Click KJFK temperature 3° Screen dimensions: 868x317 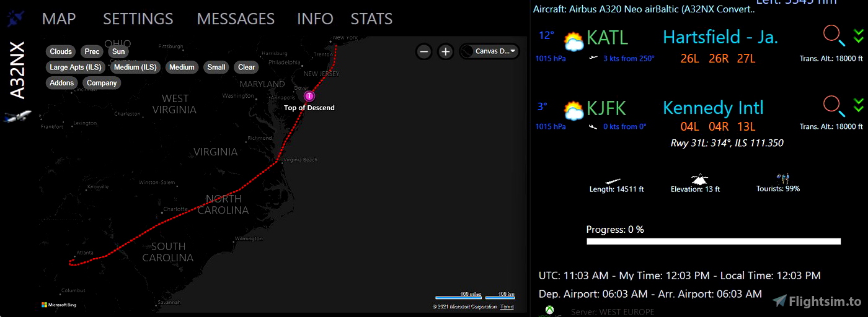(542, 106)
